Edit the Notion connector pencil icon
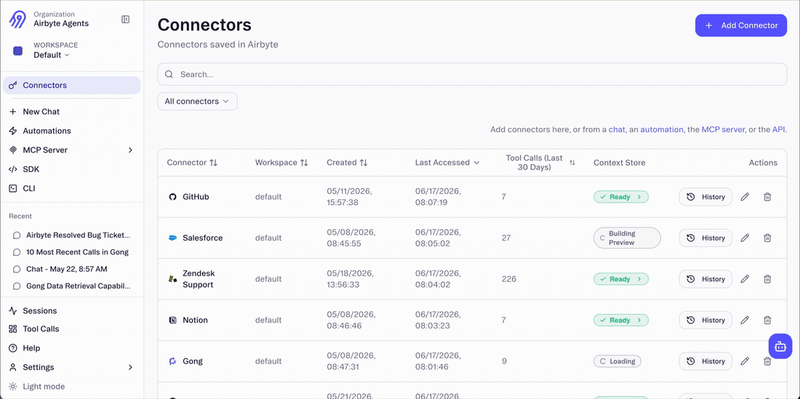800x399 pixels. 745,320
